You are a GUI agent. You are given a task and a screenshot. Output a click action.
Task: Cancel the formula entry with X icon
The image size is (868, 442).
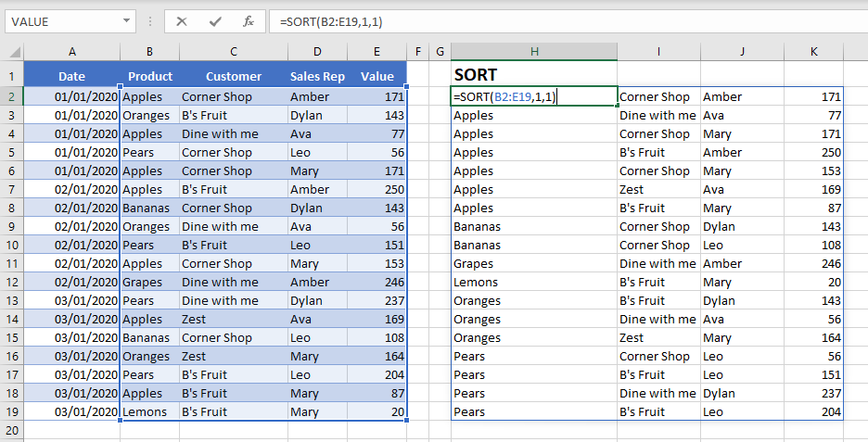tap(181, 21)
